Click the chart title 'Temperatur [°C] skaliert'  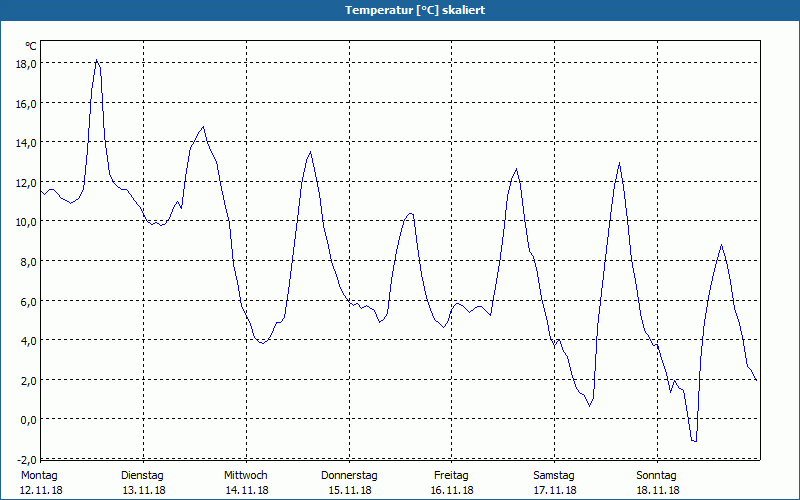click(400, 10)
